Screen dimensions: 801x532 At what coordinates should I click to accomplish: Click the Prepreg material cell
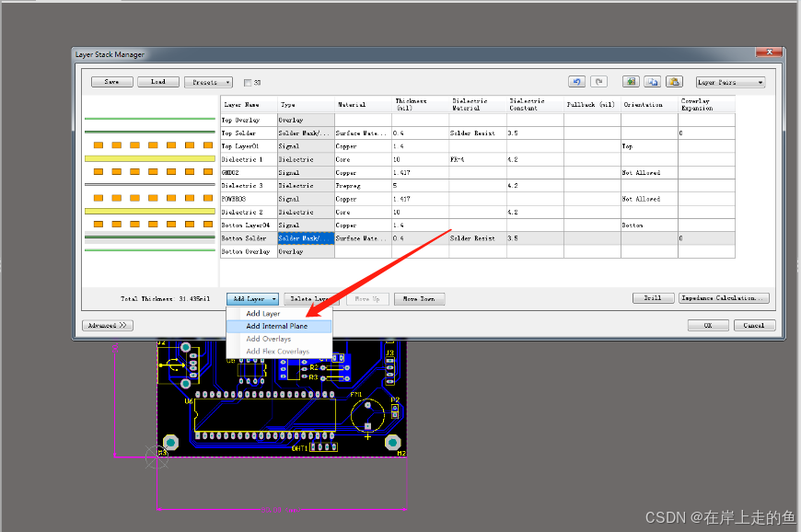click(363, 186)
